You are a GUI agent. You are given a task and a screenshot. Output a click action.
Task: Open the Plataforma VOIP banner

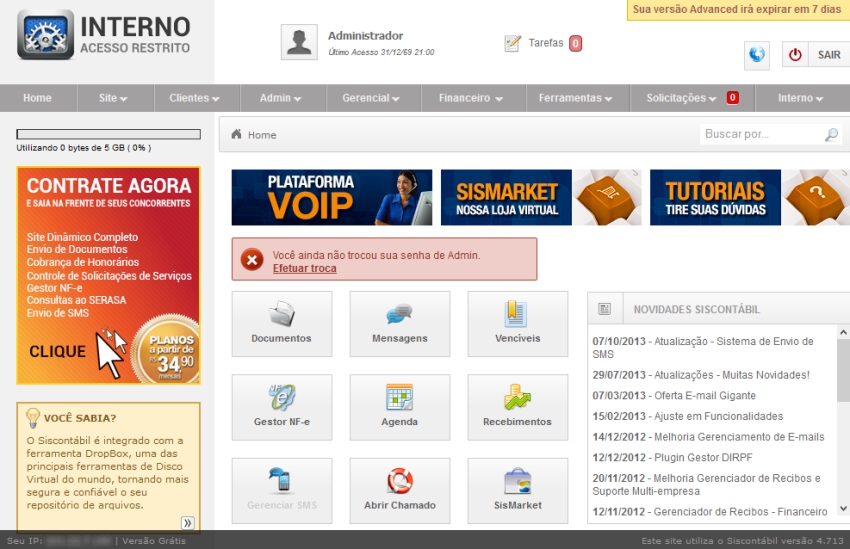coord(331,197)
